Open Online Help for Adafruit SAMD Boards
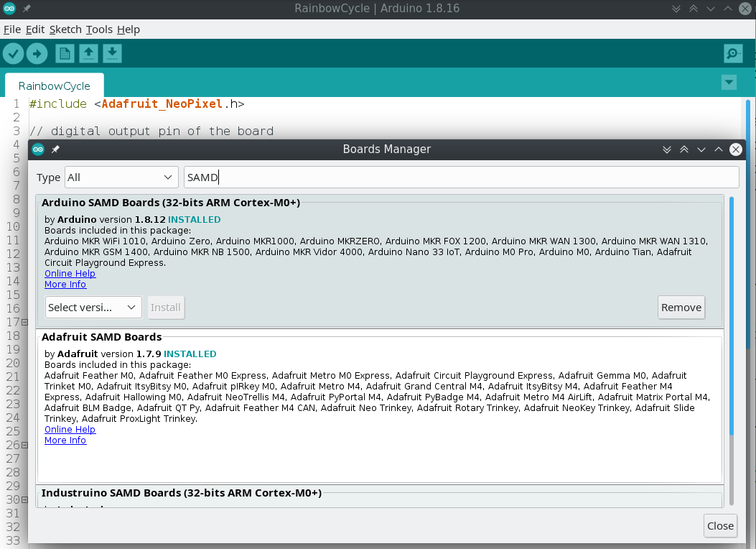This screenshot has height=549, width=756. pos(70,429)
